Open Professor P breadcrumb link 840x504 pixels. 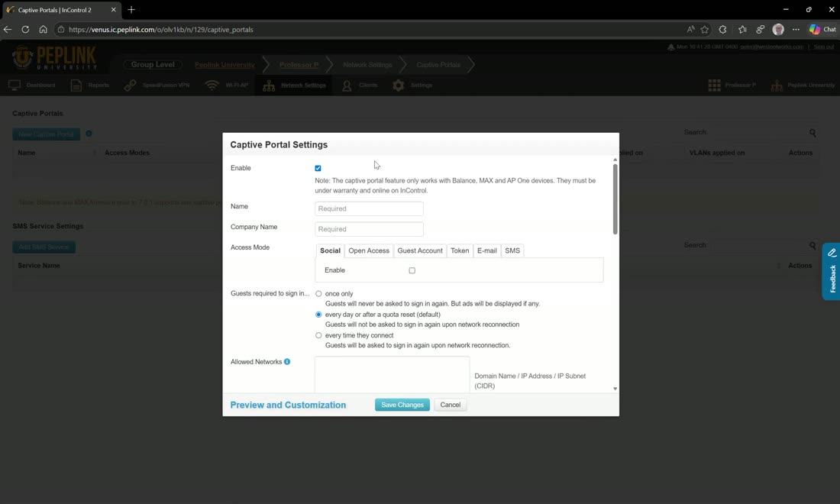(x=299, y=65)
